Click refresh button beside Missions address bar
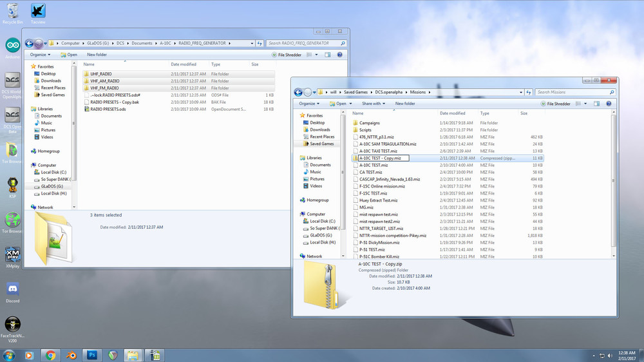This screenshot has width=644, height=362. [x=528, y=92]
